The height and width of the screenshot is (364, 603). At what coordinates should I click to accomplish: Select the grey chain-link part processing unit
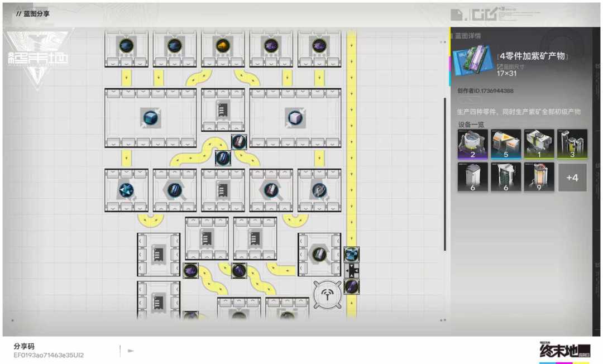[319, 190]
